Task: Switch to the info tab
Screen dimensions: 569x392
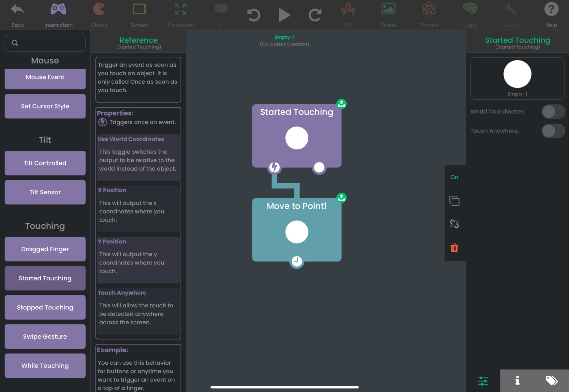Action: 517,381
